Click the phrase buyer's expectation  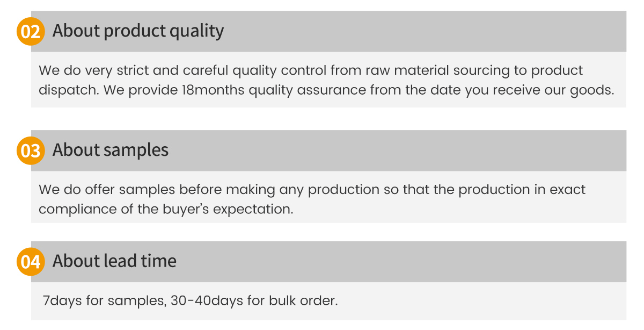228,209
